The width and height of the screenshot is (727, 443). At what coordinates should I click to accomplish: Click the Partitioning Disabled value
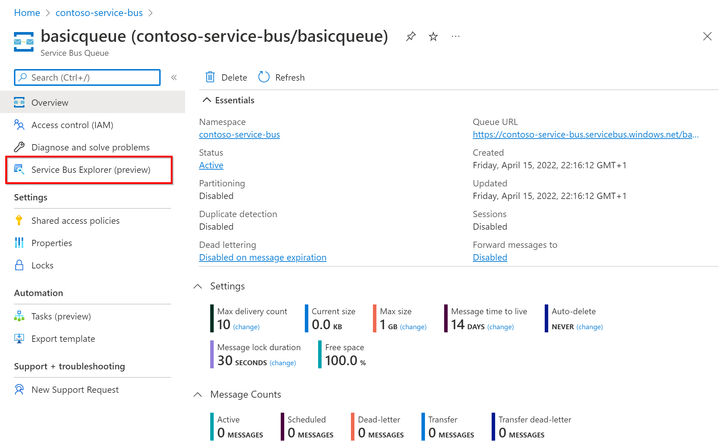pyautogui.click(x=216, y=196)
